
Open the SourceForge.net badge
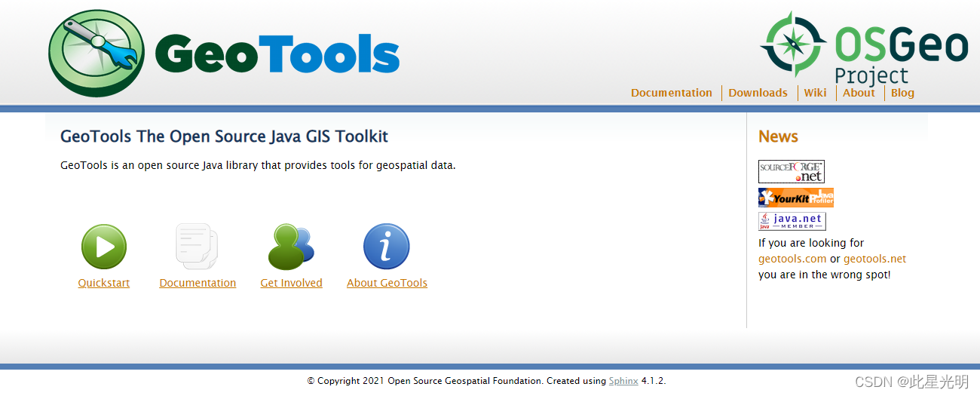point(792,171)
